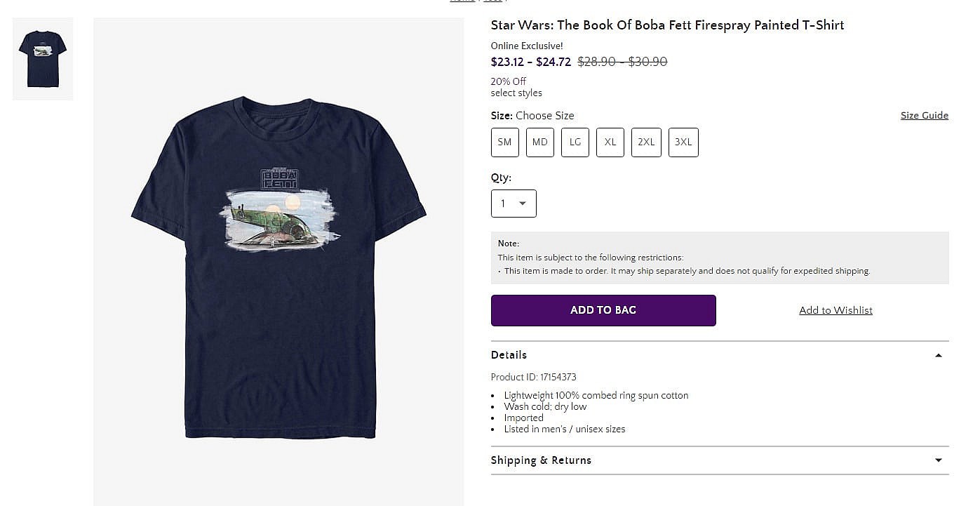Expand Shipping & Returns using its down arrow
Image resolution: width=980 pixels, height=506 pixels.
click(x=939, y=460)
